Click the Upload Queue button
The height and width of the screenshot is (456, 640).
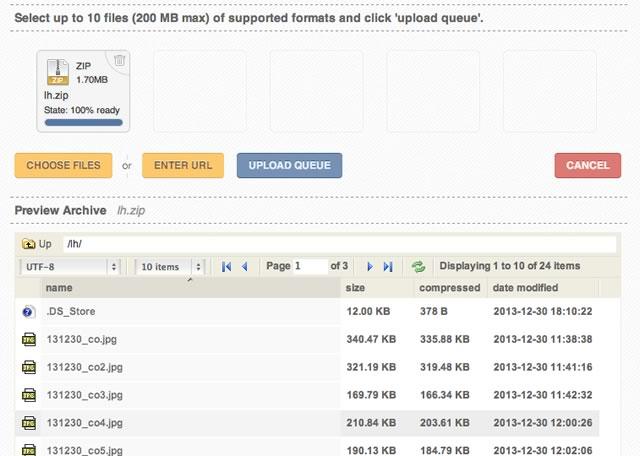(x=289, y=165)
